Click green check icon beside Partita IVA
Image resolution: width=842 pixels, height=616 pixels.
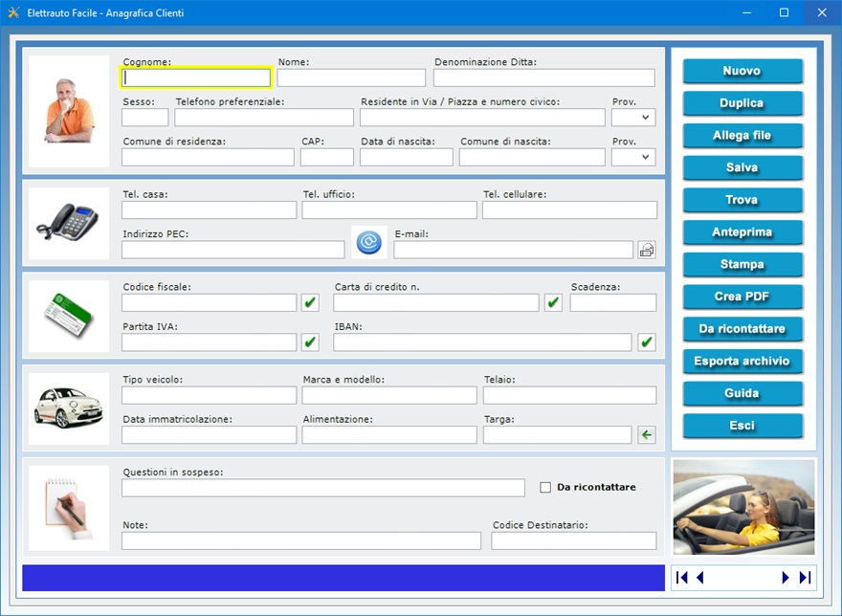(310, 341)
